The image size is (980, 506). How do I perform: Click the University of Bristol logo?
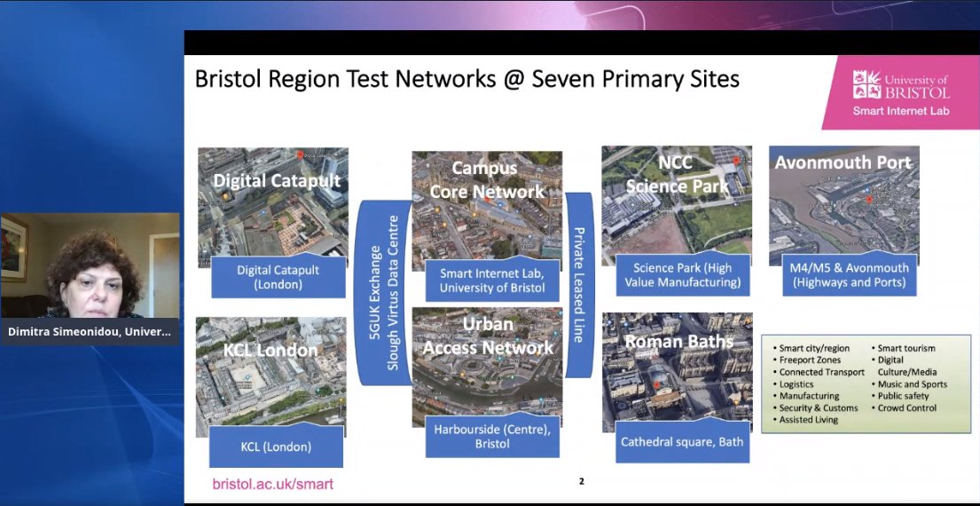901,85
